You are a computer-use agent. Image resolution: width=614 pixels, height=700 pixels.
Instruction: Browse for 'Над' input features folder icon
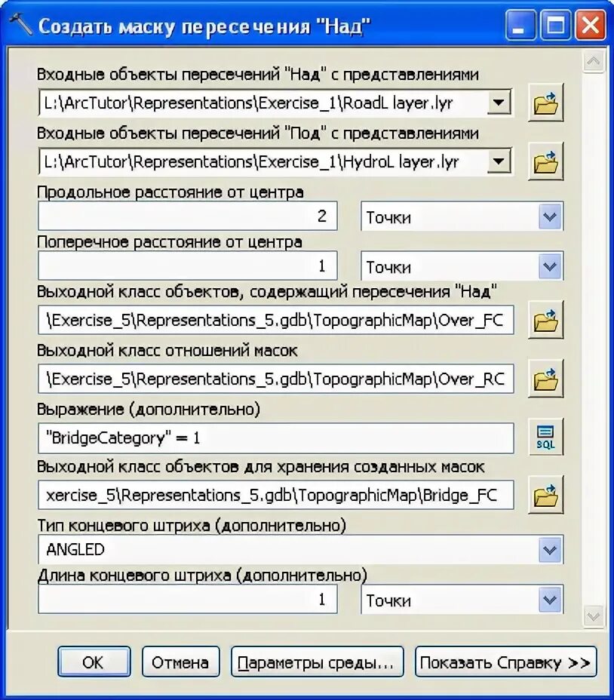545,103
